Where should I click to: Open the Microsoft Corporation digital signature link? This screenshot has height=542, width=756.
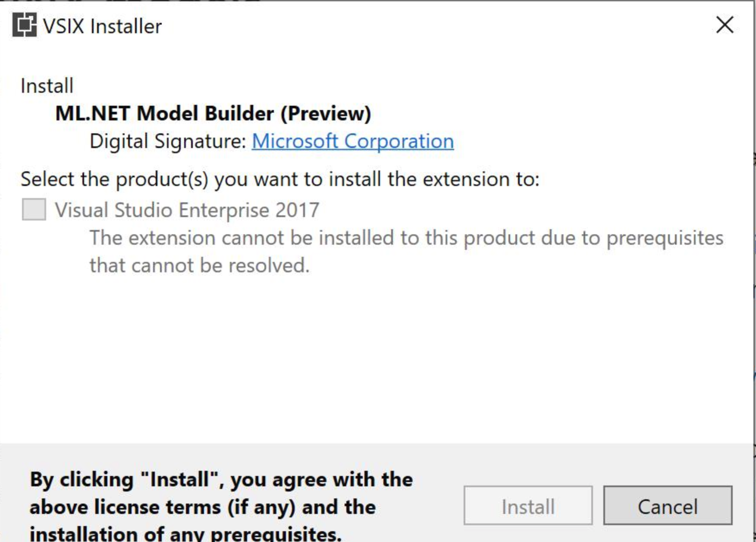(x=352, y=141)
